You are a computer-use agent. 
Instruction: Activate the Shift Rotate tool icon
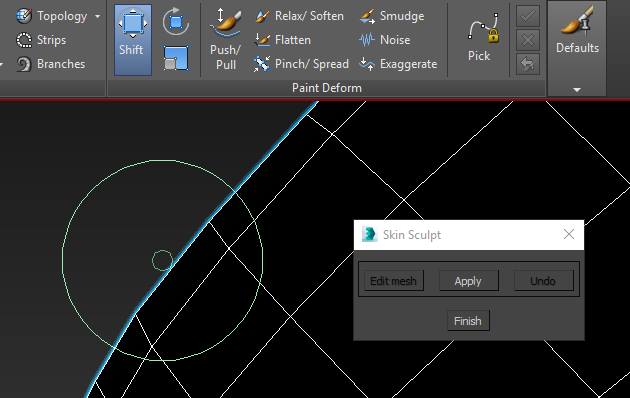pyautogui.click(x=176, y=21)
